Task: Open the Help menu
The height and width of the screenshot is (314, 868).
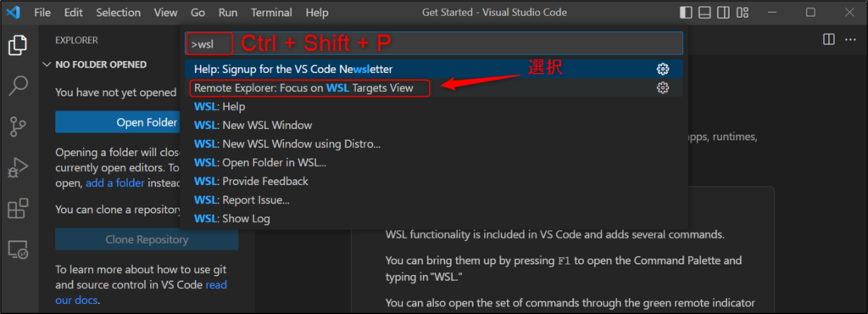Action: click(317, 12)
